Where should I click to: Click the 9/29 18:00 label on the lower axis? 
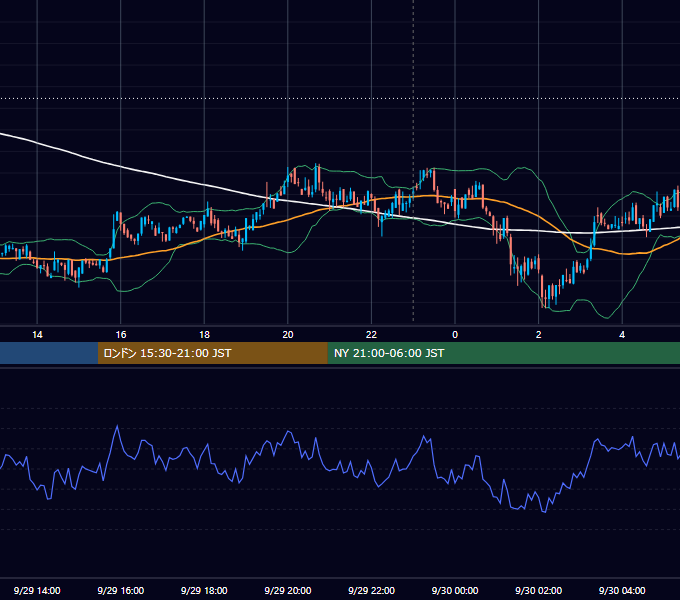pos(204,590)
